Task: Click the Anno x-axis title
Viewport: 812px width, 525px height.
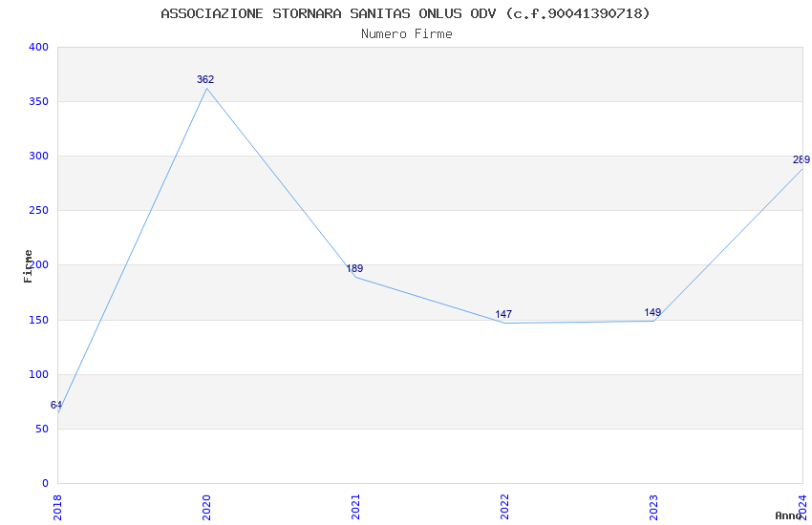Action: click(x=788, y=515)
